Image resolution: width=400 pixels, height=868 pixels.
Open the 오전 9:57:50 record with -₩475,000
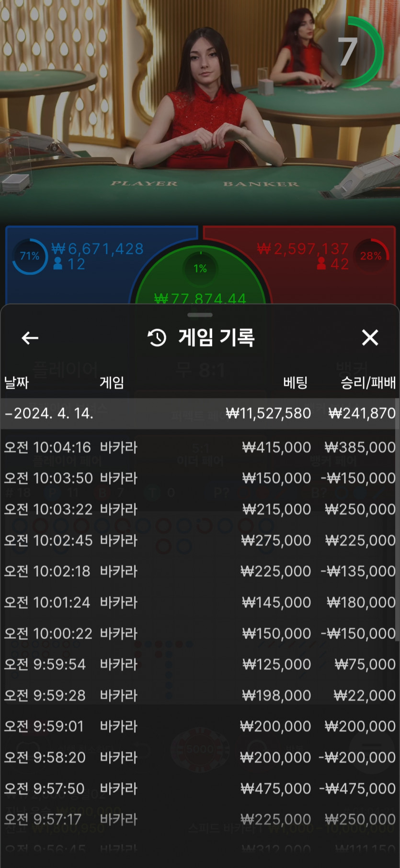(x=200, y=788)
